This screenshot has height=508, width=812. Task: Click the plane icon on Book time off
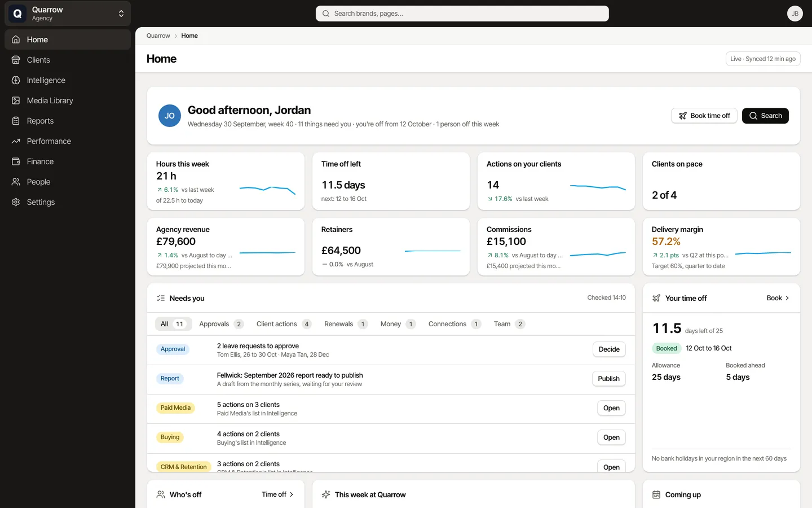(x=683, y=116)
